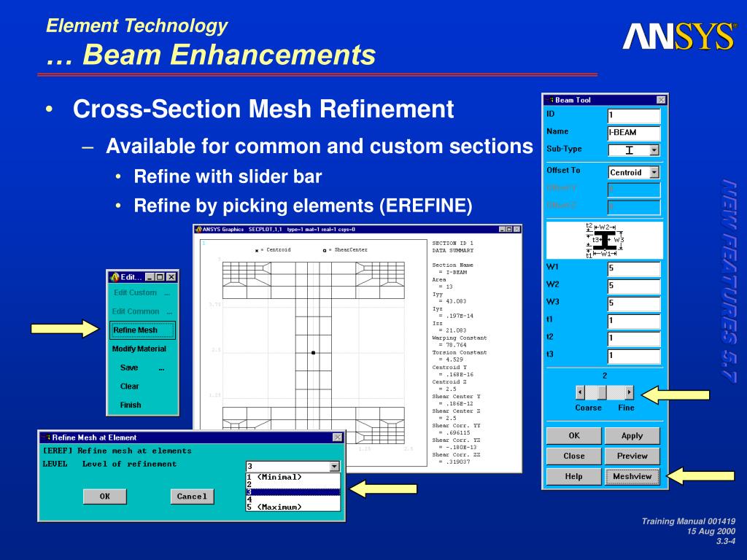This screenshot has height=560, width=747.
Task: Open the Sub-Type dropdown arrow
Action: point(654,150)
